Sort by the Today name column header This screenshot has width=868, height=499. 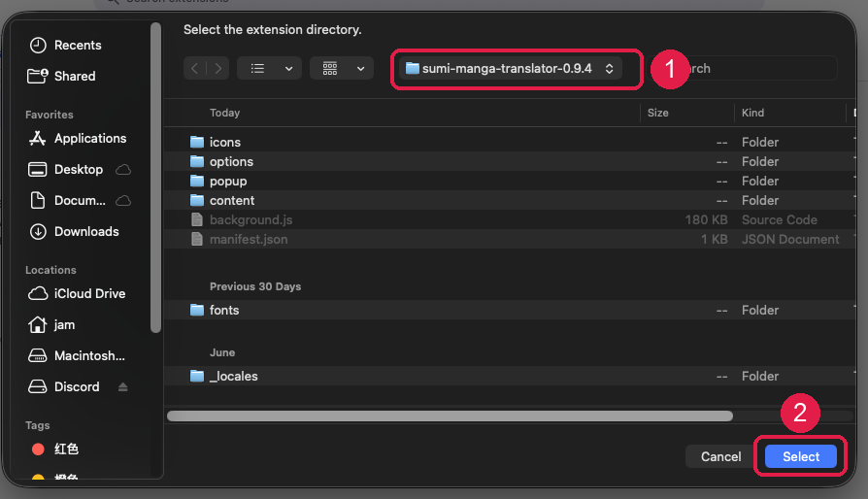(224, 113)
